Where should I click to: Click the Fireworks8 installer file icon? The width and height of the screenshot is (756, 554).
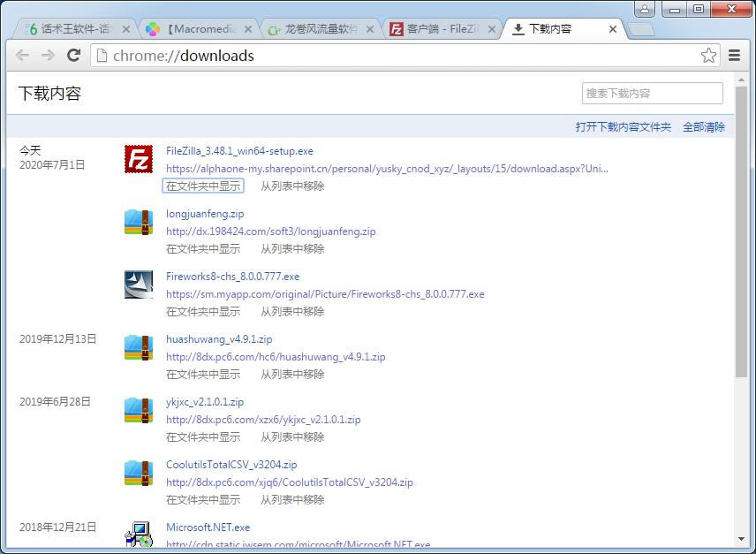pyautogui.click(x=139, y=285)
